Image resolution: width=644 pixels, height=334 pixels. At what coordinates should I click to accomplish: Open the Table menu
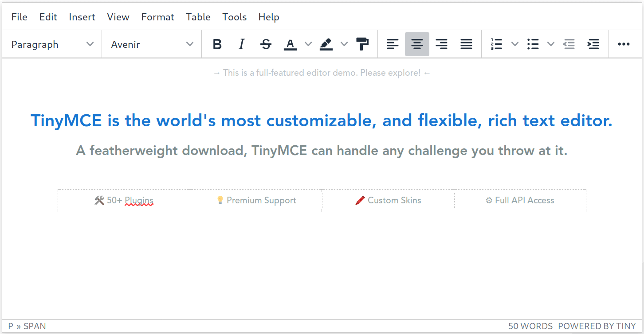pos(198,17)
